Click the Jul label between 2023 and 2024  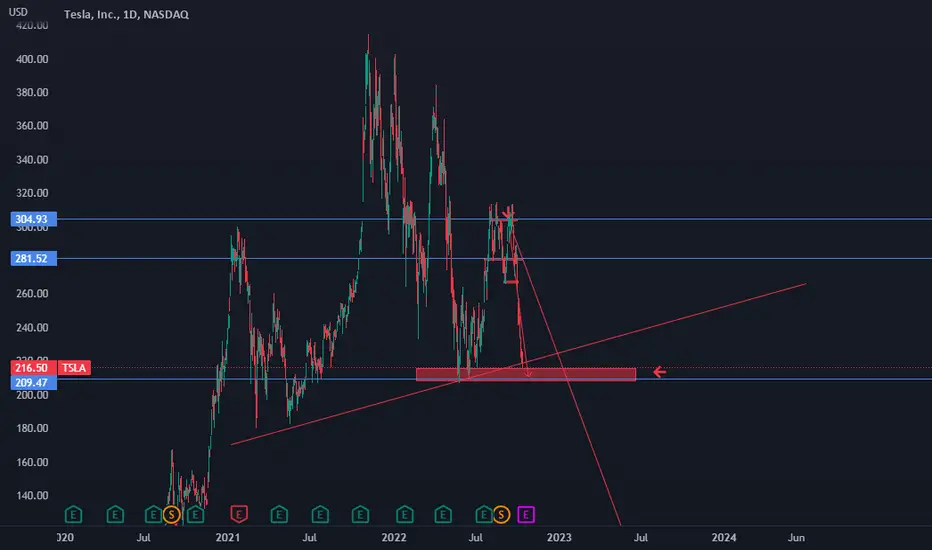640,538
